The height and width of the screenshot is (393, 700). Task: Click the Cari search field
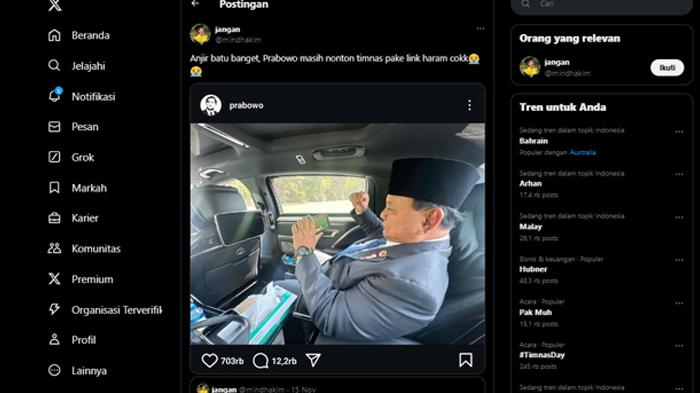(x=602, y=4)
